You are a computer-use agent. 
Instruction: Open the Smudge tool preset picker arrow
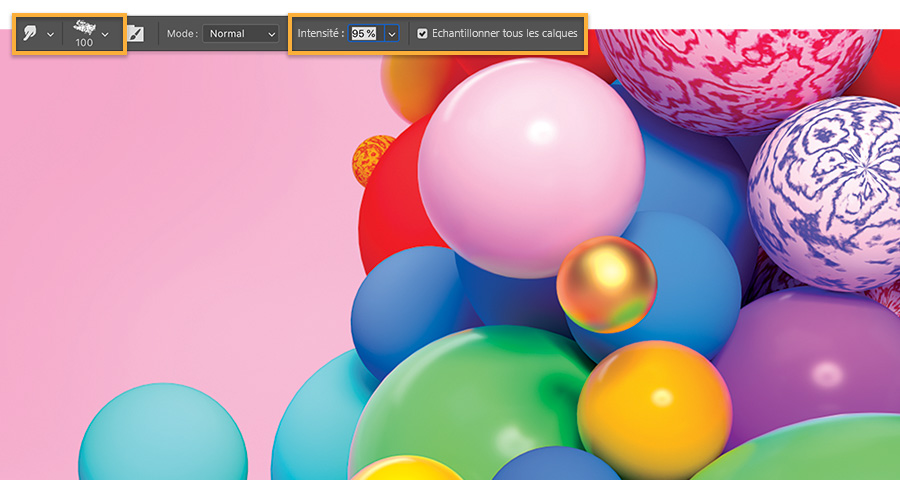[x=51, y=34]
